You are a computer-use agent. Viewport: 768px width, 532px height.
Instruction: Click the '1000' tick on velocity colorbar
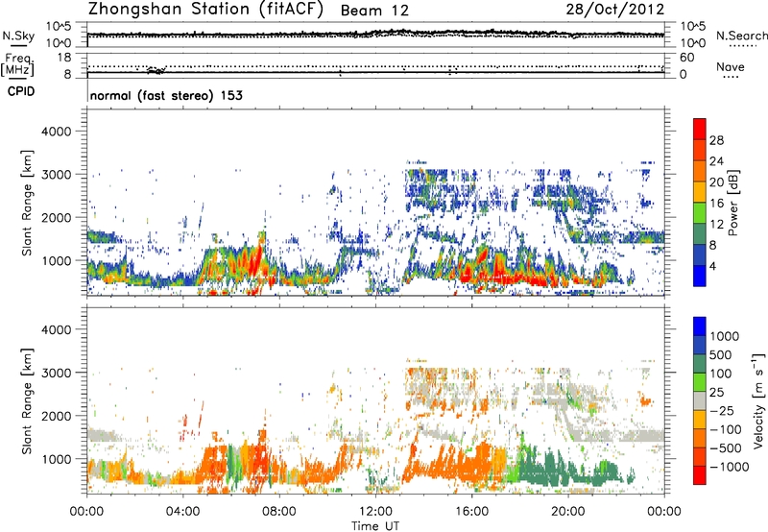[x=725, y=336]
